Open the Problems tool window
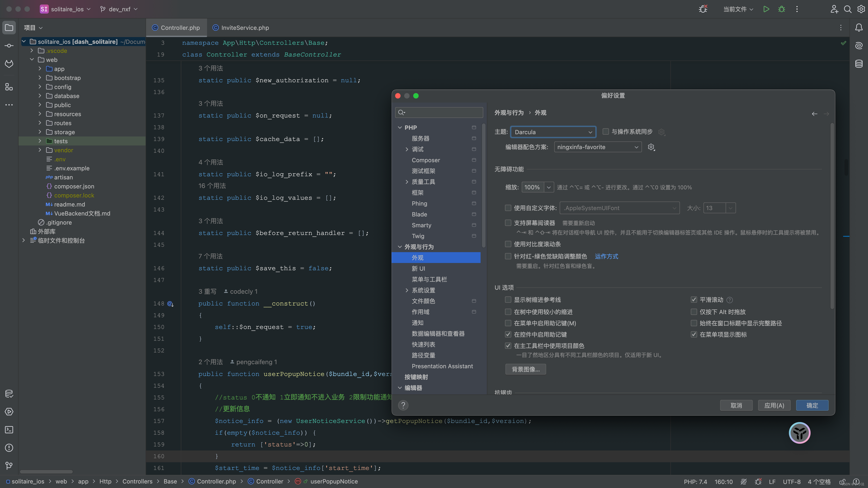Image resolution: width=868 pixels, height=488 pixels. click(x=9, y=448)
